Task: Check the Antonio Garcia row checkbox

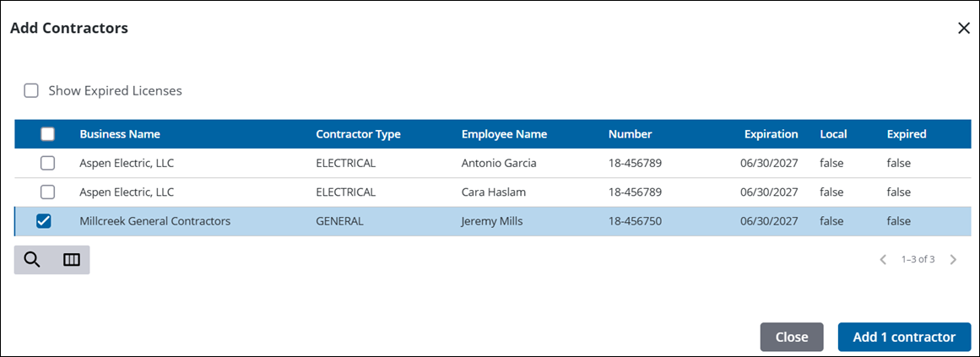Action: point(48,163)
